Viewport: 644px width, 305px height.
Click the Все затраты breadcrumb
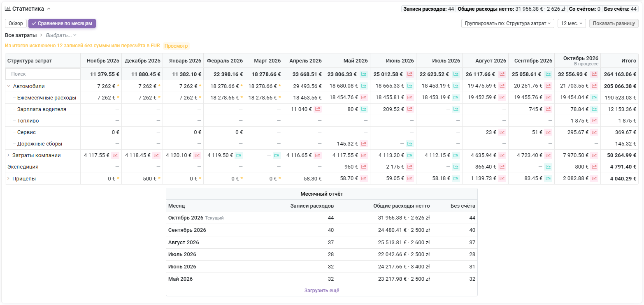(x=21, y=35)
